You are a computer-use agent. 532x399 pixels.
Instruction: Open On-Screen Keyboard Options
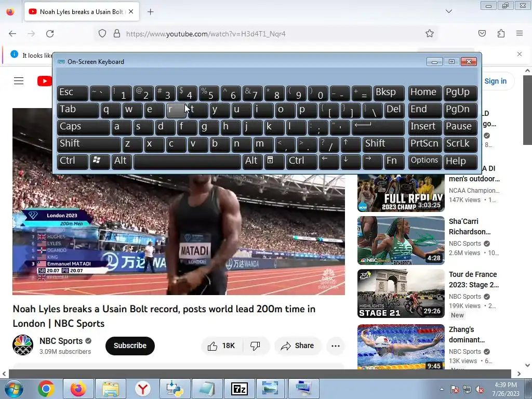pyautogui.click(x=425, y=162)
